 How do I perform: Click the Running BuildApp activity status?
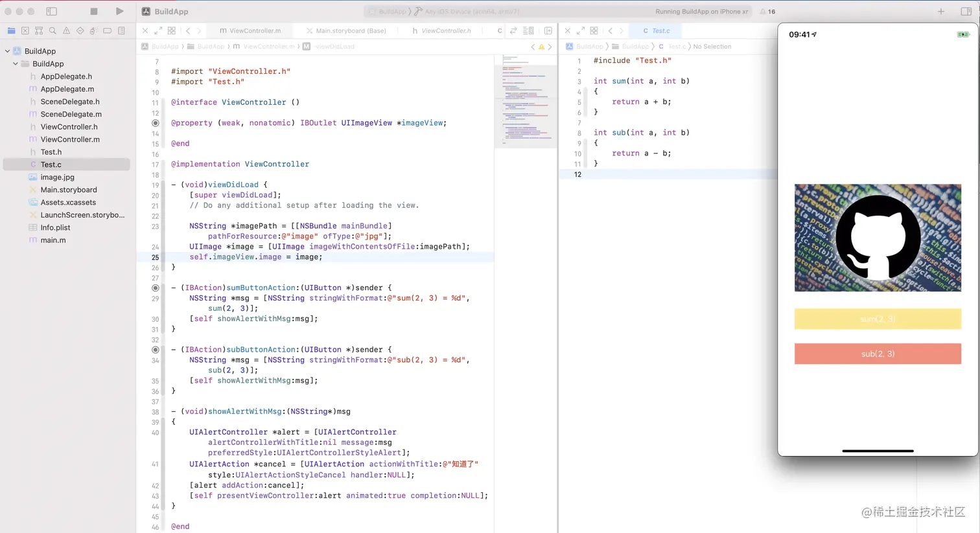click(x=701, y=12)
